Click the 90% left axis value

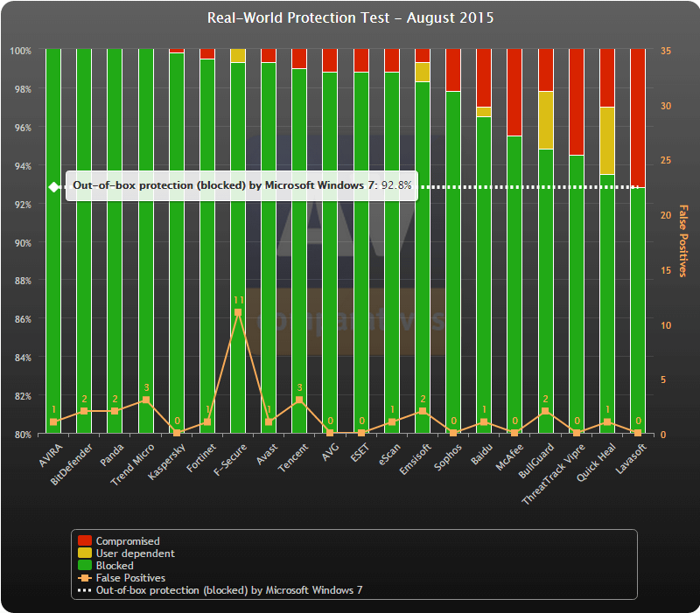24,243
